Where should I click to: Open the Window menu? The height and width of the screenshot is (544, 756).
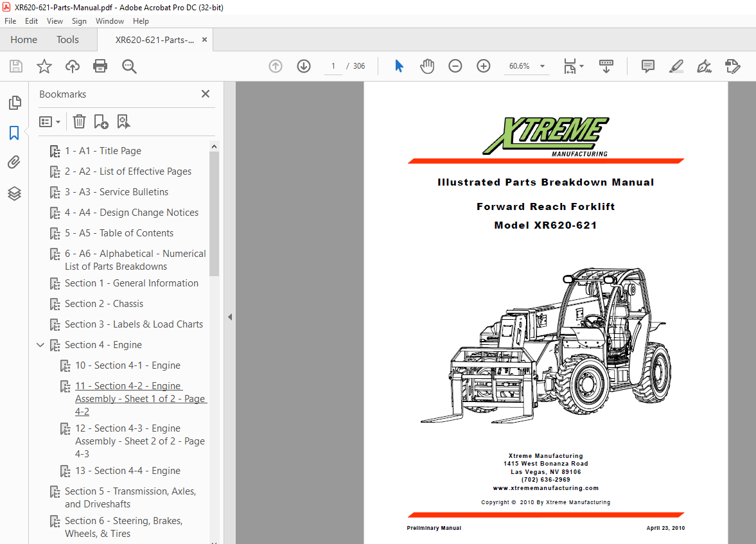point(109,21)
